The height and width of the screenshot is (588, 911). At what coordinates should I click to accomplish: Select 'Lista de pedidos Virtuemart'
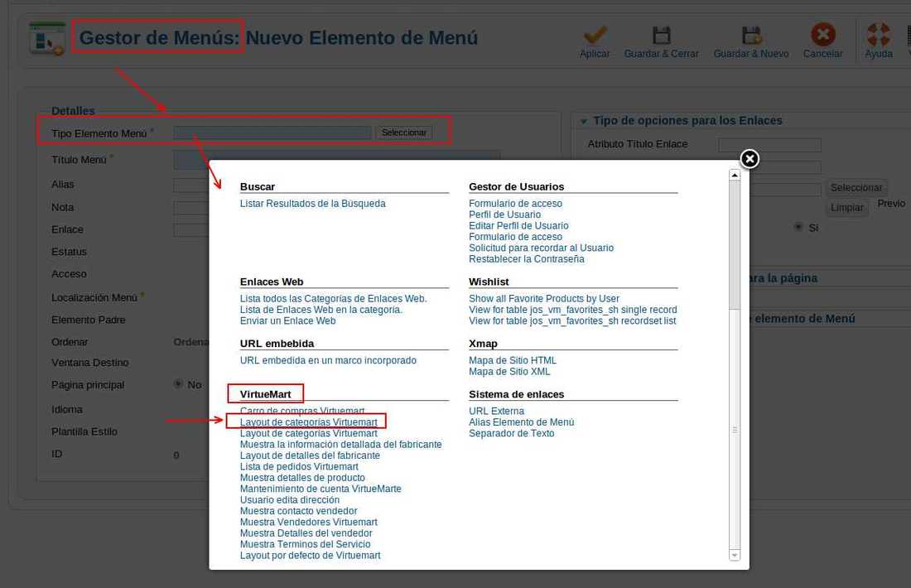299,466
